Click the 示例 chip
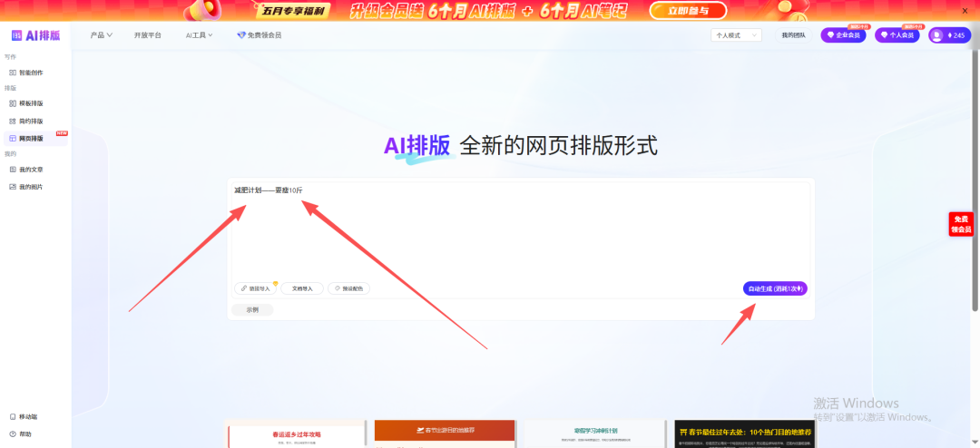Image resolution: width=980 pixels, height=448 pixels. (252, 309)
